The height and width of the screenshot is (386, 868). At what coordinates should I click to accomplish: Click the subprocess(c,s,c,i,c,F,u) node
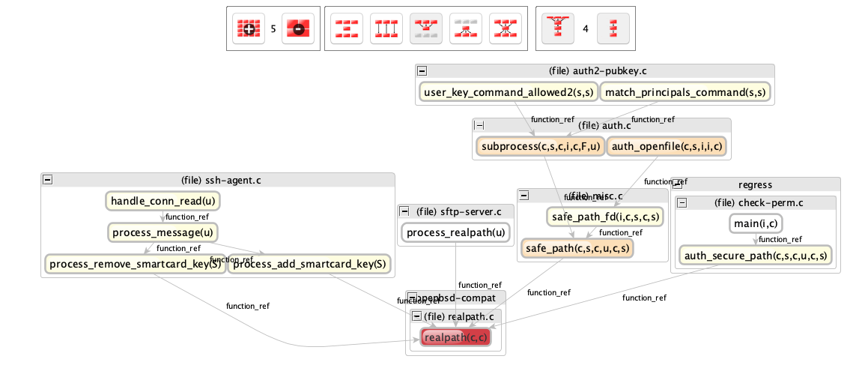click(x=539, y=146)
